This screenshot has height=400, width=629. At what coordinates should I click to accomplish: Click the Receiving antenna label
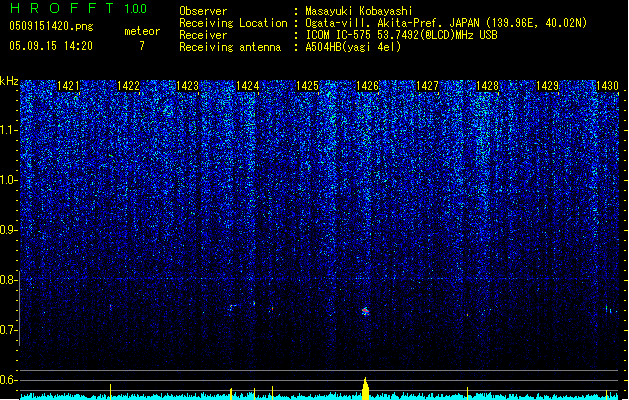[230, 47]
